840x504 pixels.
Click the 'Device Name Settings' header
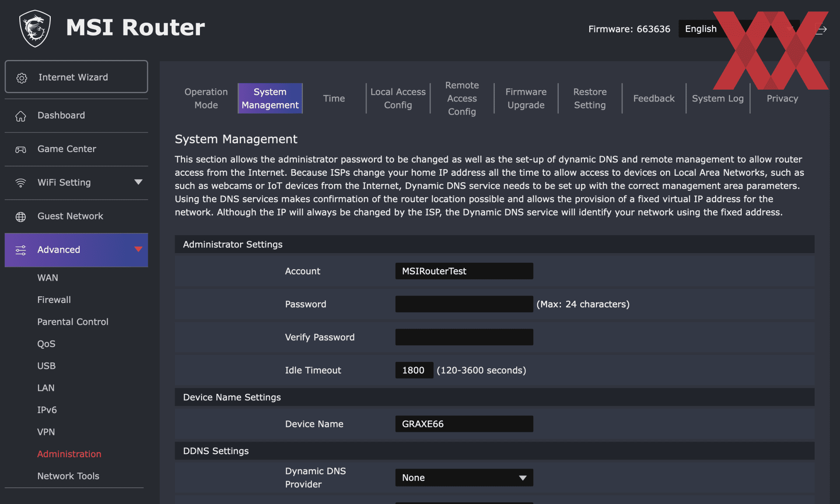pyautogui.click(x=232, y=397)
